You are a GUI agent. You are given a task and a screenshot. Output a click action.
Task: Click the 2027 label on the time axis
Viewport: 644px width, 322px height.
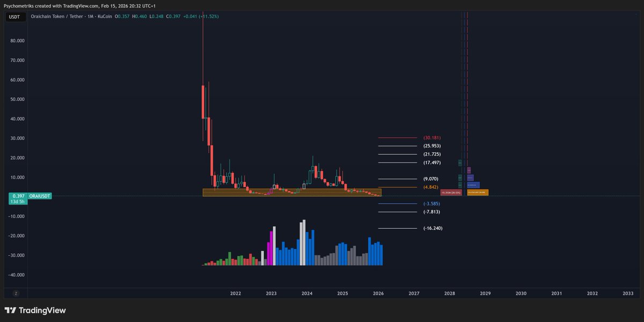414,294
